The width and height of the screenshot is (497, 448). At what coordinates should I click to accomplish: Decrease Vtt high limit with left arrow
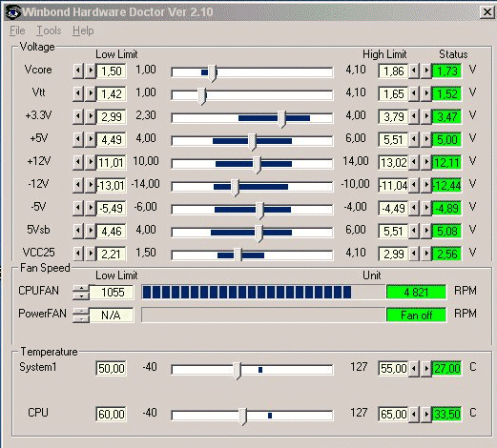(413, 93)
